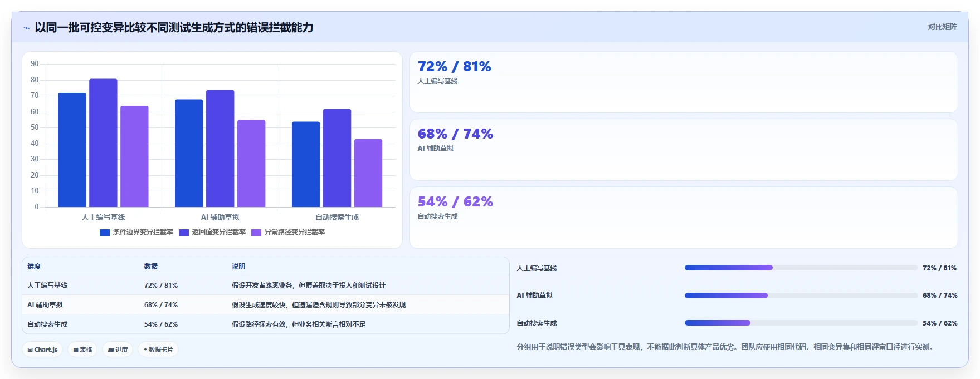Click the AI 辅助草拟 x-axis label under the chart
The height and width of the screenshot is (379, 980).
(220, 217)
